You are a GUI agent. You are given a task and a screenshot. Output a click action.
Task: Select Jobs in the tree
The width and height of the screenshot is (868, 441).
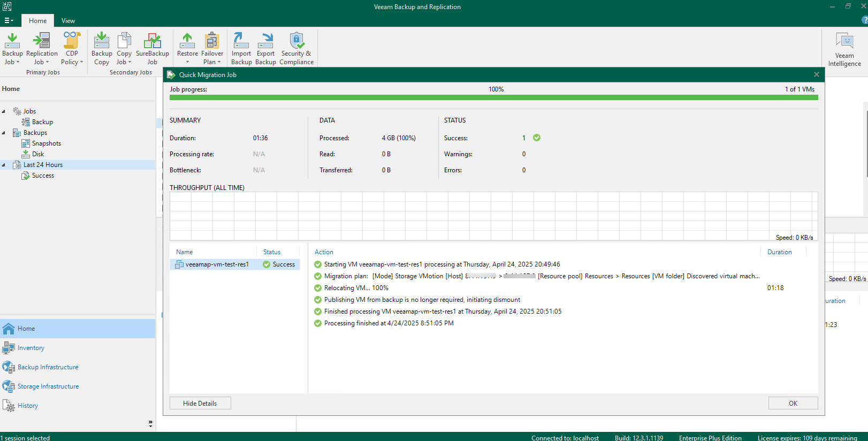click(29, 111)
